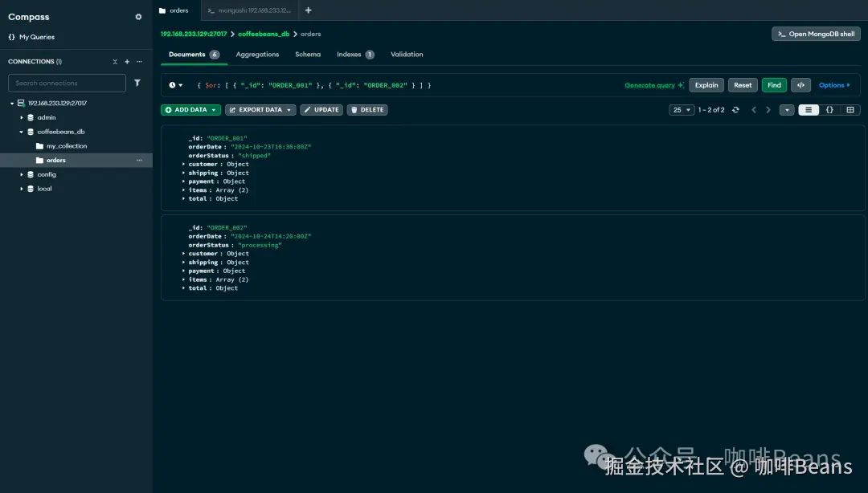Export query to language code icon
868x493 pixels.
(x=800, y=85)
